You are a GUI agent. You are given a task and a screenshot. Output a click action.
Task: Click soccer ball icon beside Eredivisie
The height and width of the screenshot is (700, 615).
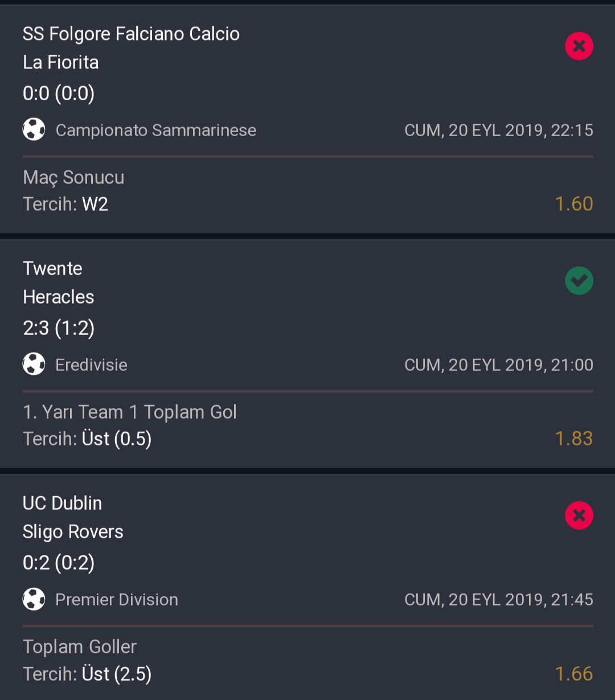pyautogui.click(x=34, y=365)
